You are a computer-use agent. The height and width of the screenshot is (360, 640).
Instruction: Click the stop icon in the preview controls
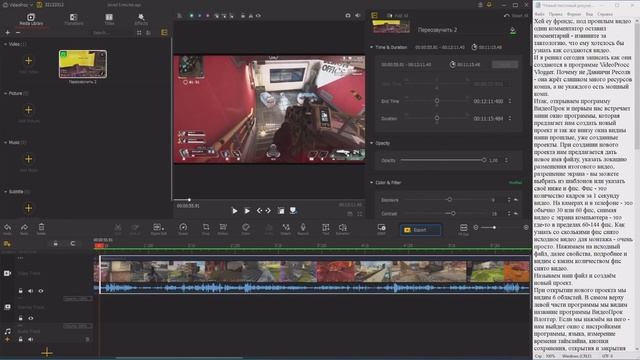point(281,211)
